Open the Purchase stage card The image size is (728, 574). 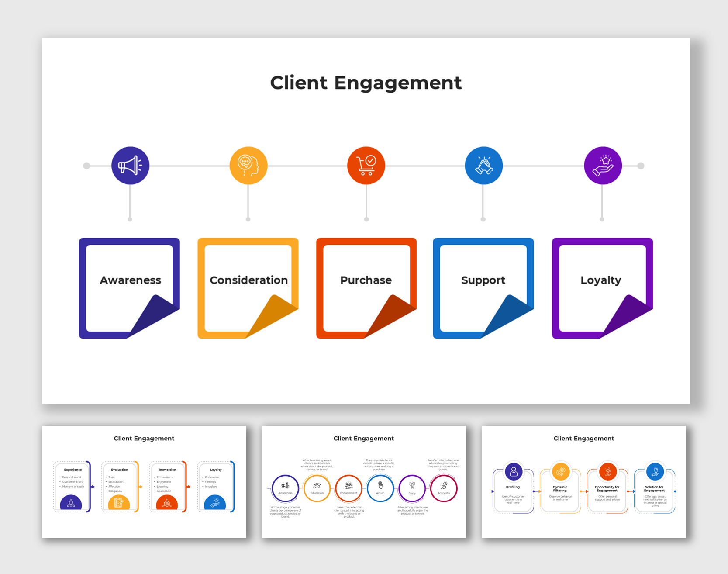pyautogui.click(x=366, y=280)
